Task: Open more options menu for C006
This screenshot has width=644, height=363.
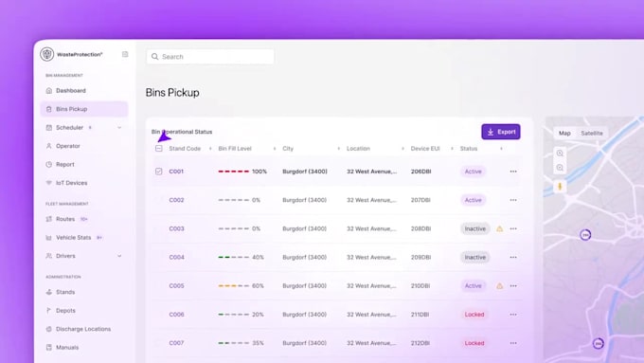Action: point(513,315)
